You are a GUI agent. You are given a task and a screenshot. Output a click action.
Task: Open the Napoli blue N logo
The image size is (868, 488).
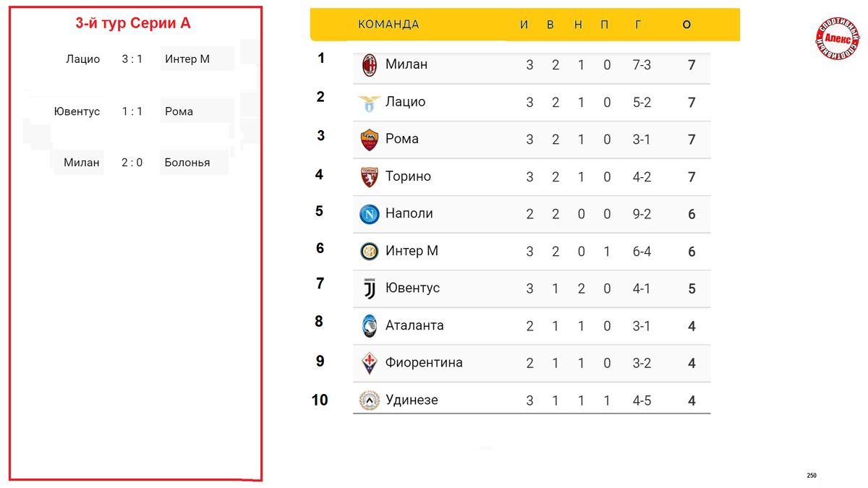[370, 214]
